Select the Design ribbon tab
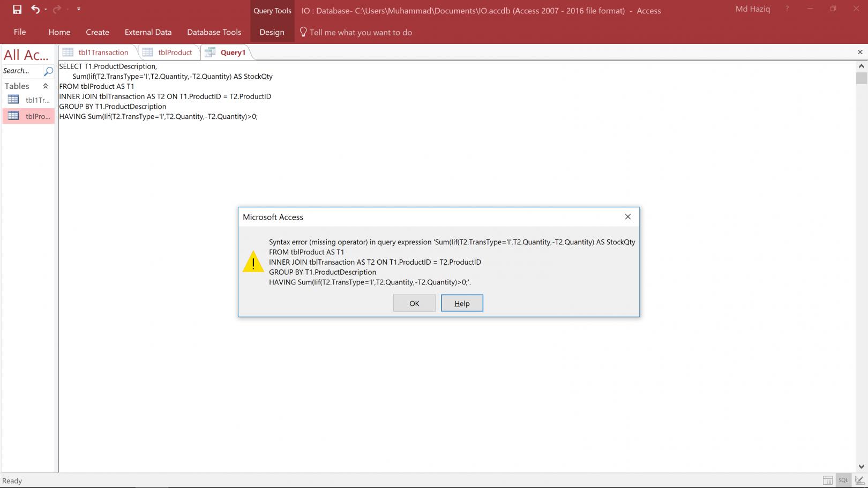Screen dimensions: 868x488 [x=272, y=32]
